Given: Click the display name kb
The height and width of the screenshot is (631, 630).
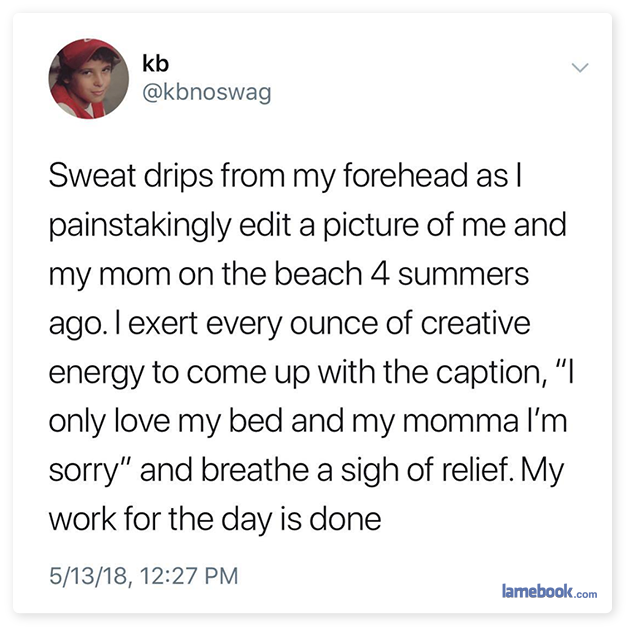Looking at the screenshot, I should tap(155, 63).
